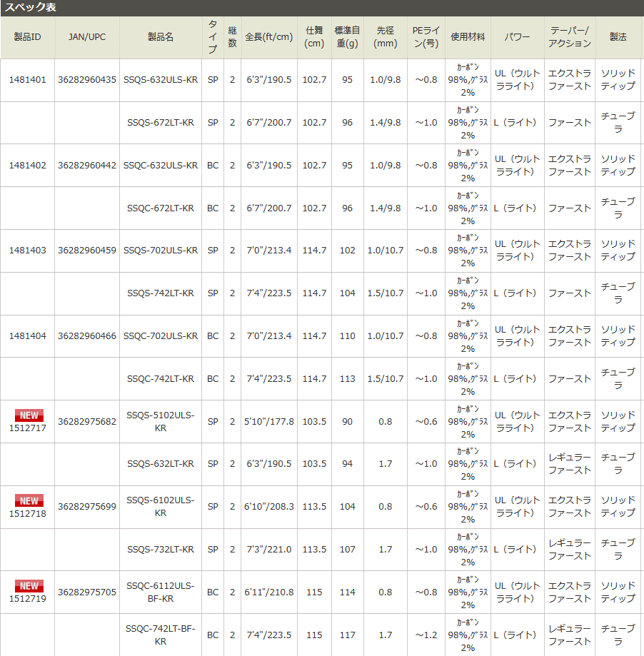Viewport: 644px width, 656px height.
Task: Click the NEW badge above product ID 1512718
Action: (29, 500)
